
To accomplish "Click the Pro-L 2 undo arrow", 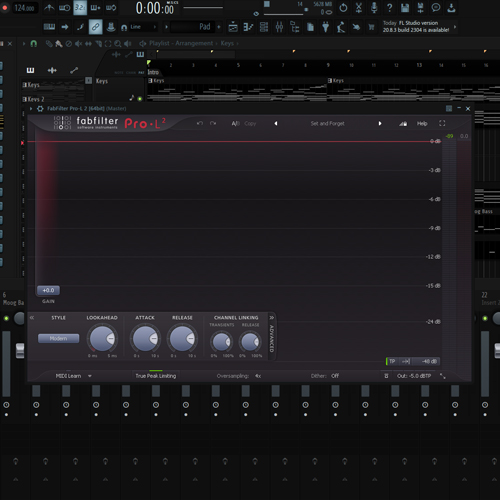I will click(x=200, y=123).
